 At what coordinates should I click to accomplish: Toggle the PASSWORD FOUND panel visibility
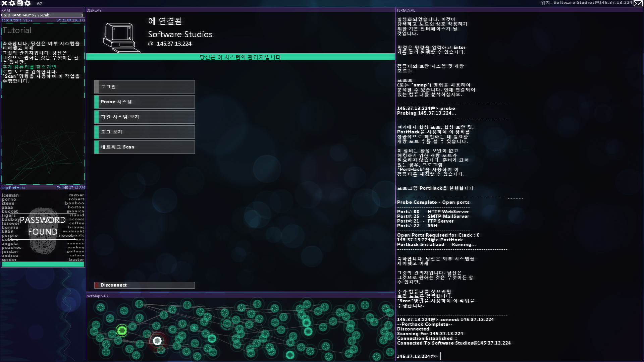(43, 225)
